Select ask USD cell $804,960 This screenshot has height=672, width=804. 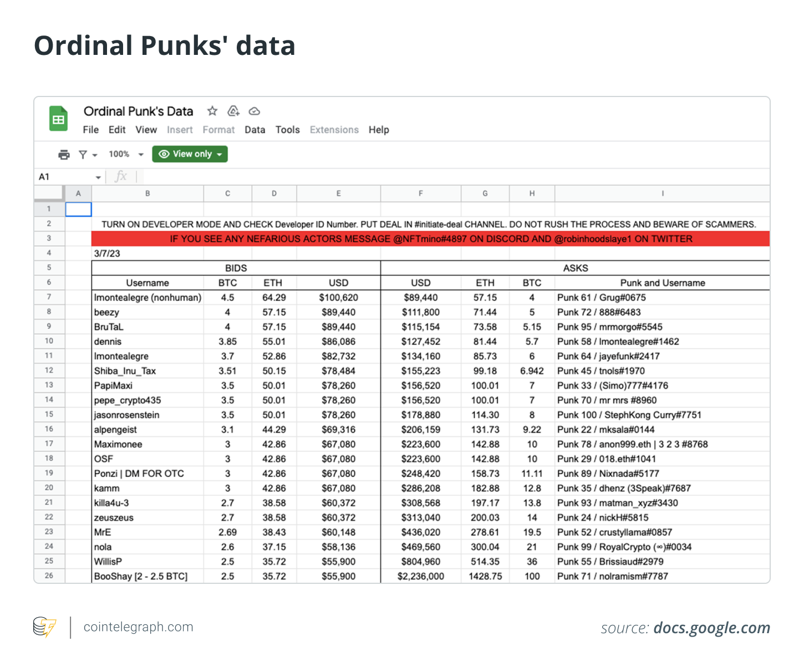click(x=421, y=561)
